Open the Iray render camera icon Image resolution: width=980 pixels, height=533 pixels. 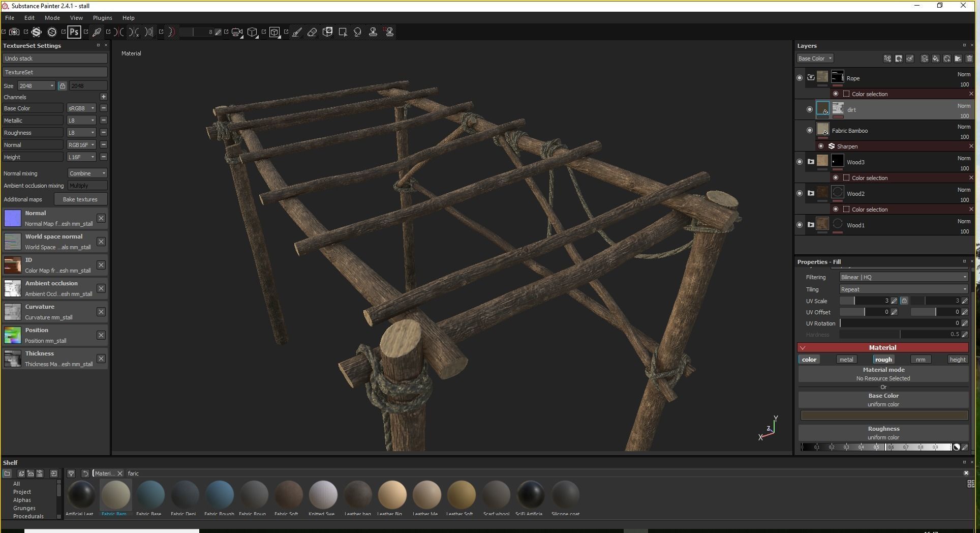[14, 32]
